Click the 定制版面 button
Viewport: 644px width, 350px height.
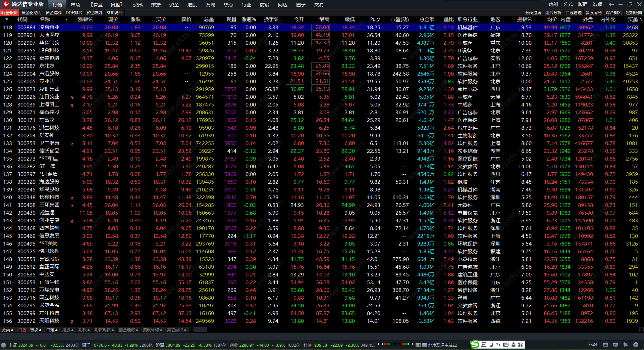634,13
